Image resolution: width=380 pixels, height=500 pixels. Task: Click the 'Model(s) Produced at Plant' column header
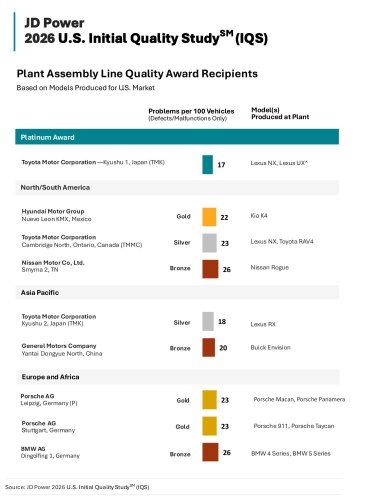(x=280, y=113)
